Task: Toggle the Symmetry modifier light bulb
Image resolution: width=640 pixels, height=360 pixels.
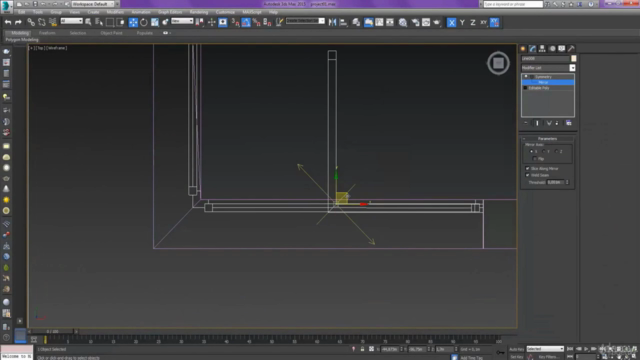Action: [526, 77]
